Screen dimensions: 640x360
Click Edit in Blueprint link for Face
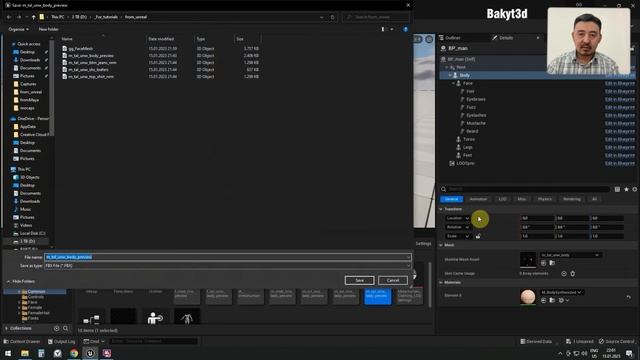click(620, 83)
